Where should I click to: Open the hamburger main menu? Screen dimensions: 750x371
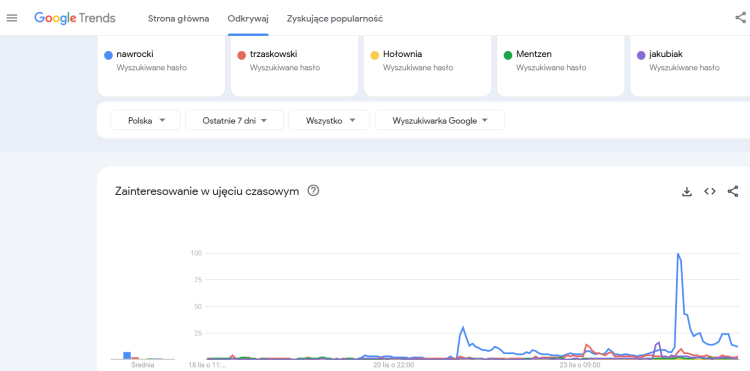pyautogui.click(x=12, y=18)
